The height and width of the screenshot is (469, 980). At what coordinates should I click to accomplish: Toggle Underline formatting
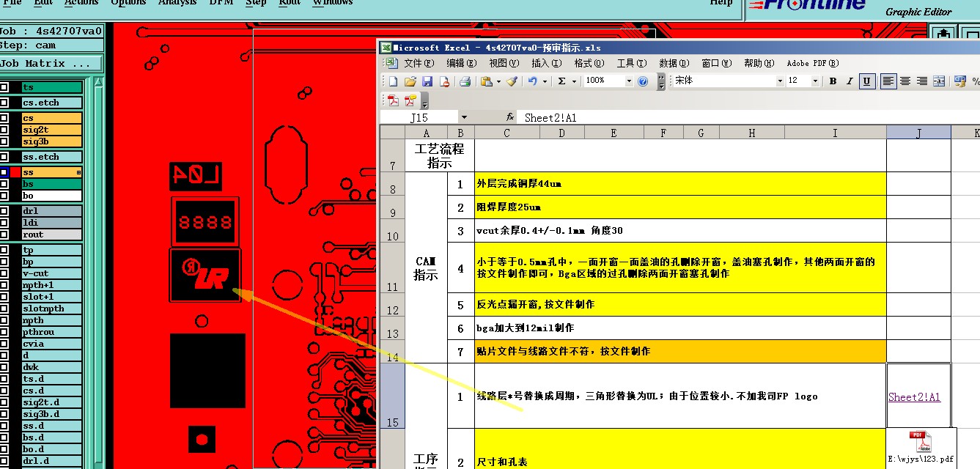point(868,81)
